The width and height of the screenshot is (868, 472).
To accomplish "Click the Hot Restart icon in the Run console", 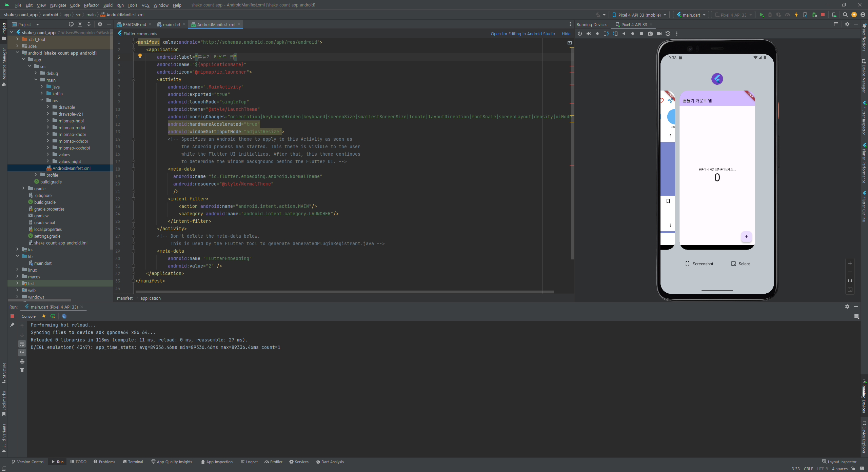I will (x=53, y=316).
